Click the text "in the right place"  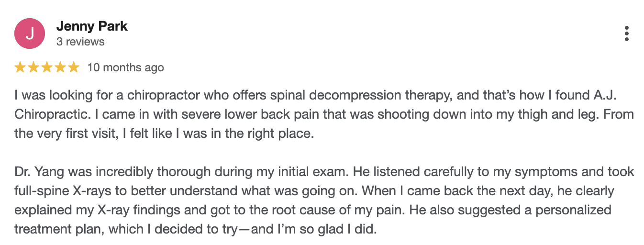268,134
